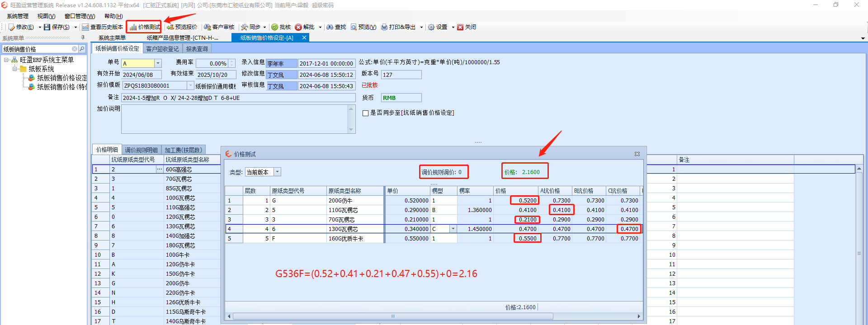Open the 窗口管理(W) menu

(x=80, y=16)
